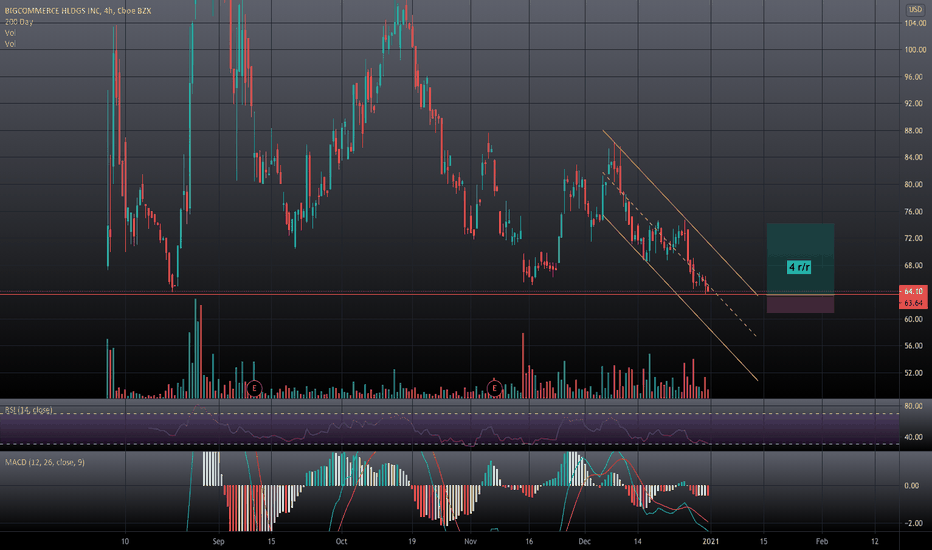Image resolution: width=932 pixels, height=550 pixels.
Task: Click the November earnings E marker
Action: [x=495, y=389]
